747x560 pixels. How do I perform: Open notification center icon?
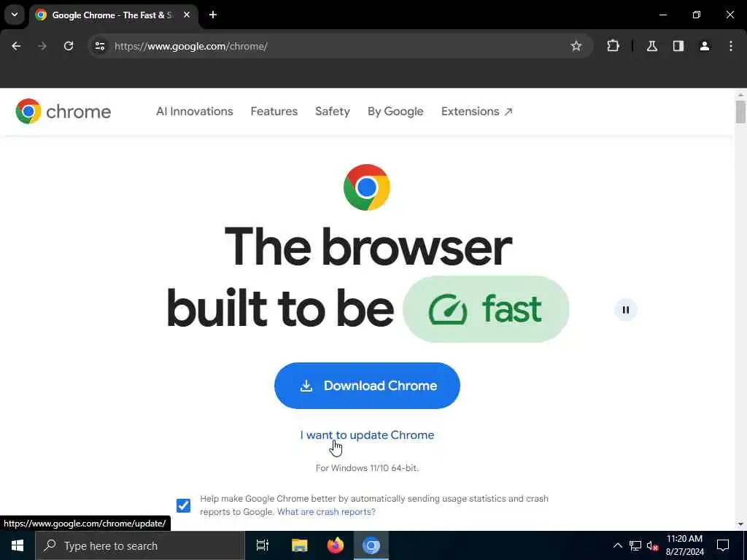tap(723, 545)
